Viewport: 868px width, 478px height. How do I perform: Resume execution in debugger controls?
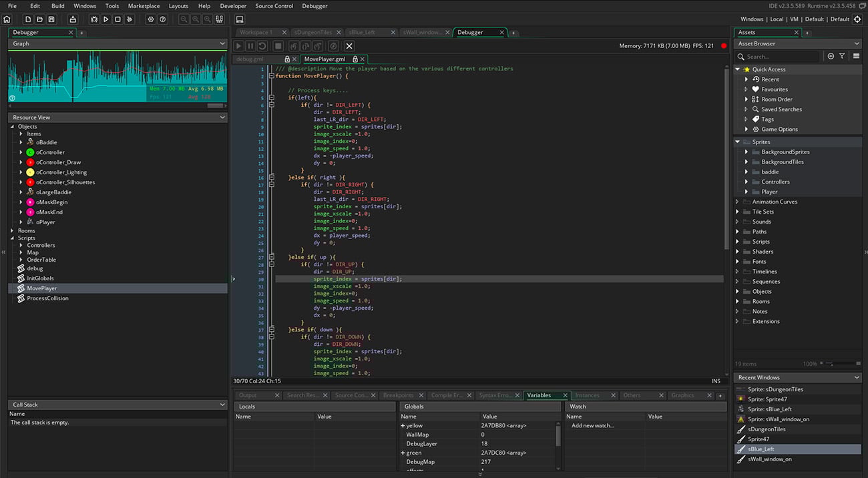pos(238,46)
